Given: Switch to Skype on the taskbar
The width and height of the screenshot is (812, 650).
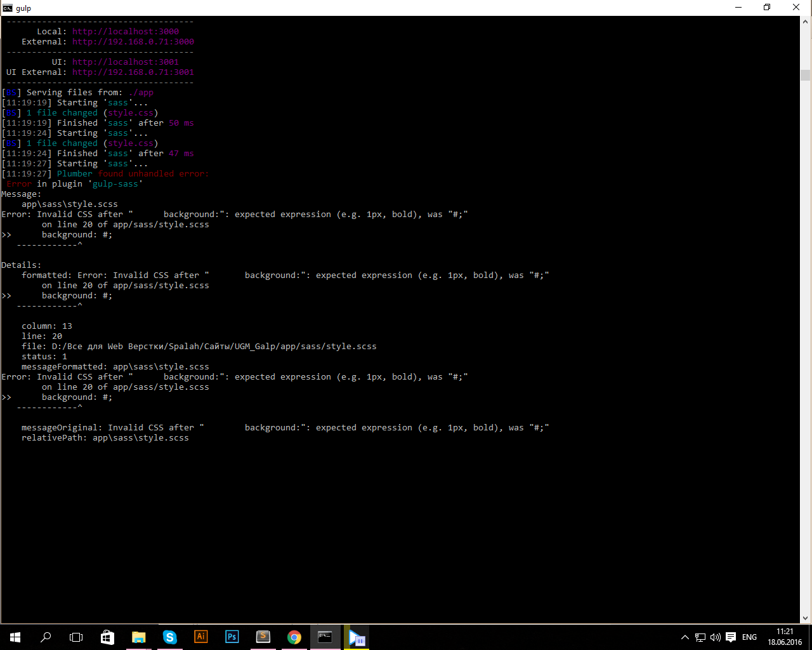Looking at the screenshot, I should (169, 637).
